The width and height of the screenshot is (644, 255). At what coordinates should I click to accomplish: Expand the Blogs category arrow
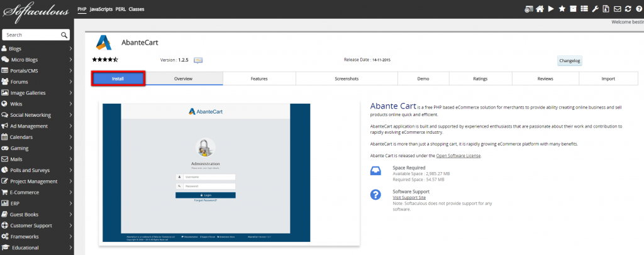coord(70,48)
